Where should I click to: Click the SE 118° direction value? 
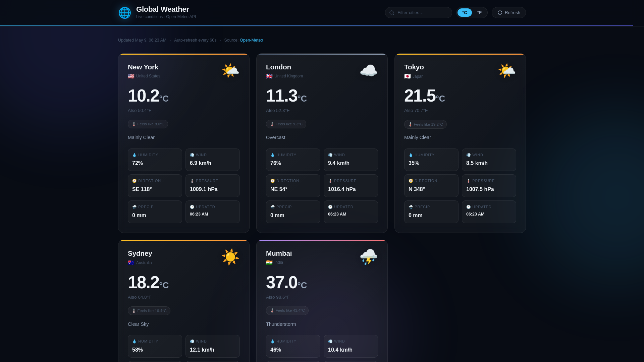[x=142, y=189]
